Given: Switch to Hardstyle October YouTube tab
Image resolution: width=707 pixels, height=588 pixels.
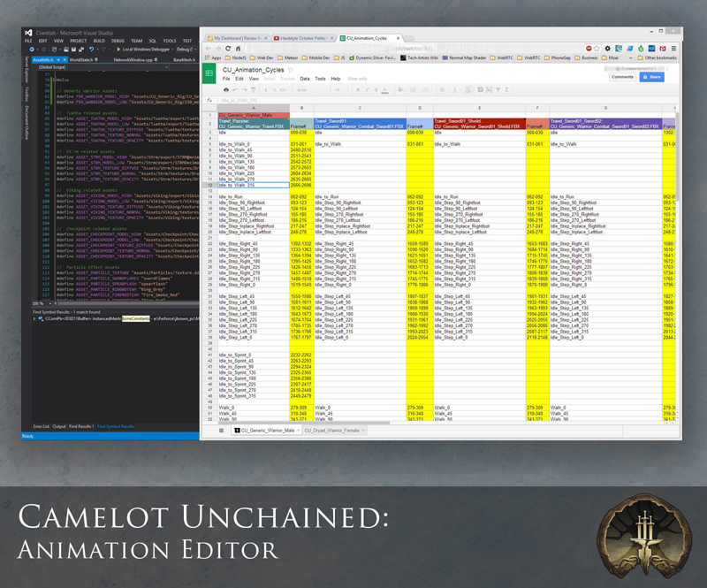Looking at the screenshot, I should [x=303, y=38].
